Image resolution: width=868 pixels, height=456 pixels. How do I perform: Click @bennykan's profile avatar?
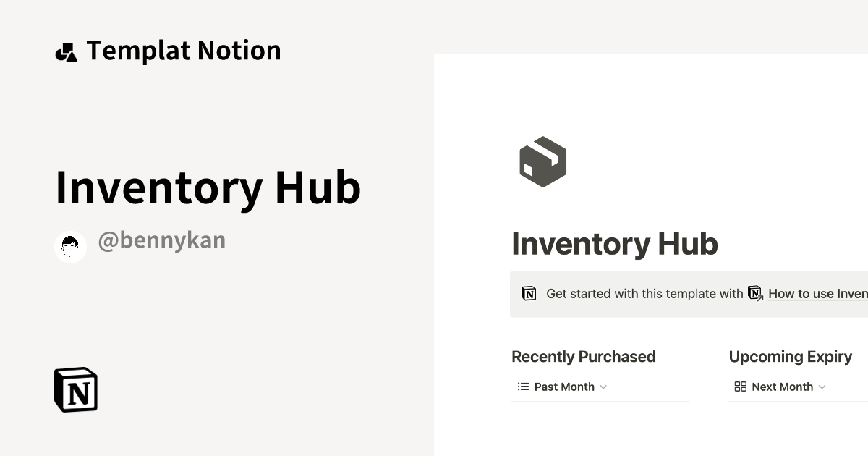point(70,246)
